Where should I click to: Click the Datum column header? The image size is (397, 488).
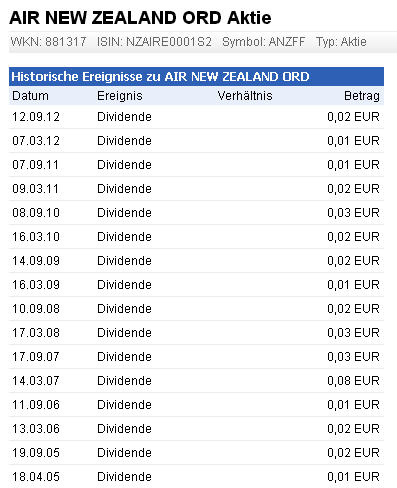click(30, 96)
